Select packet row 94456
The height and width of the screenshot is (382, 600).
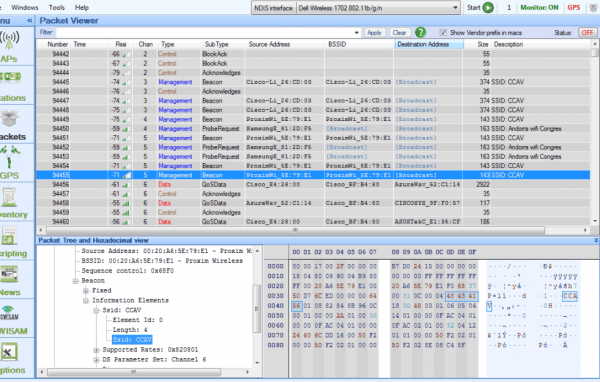(313, 184)
